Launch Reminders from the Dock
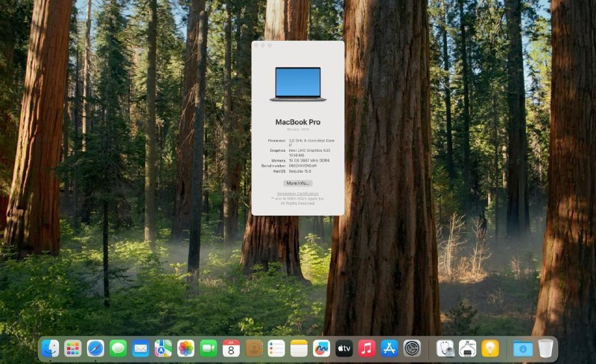This screenshot has height=364, width=596. 276,348
